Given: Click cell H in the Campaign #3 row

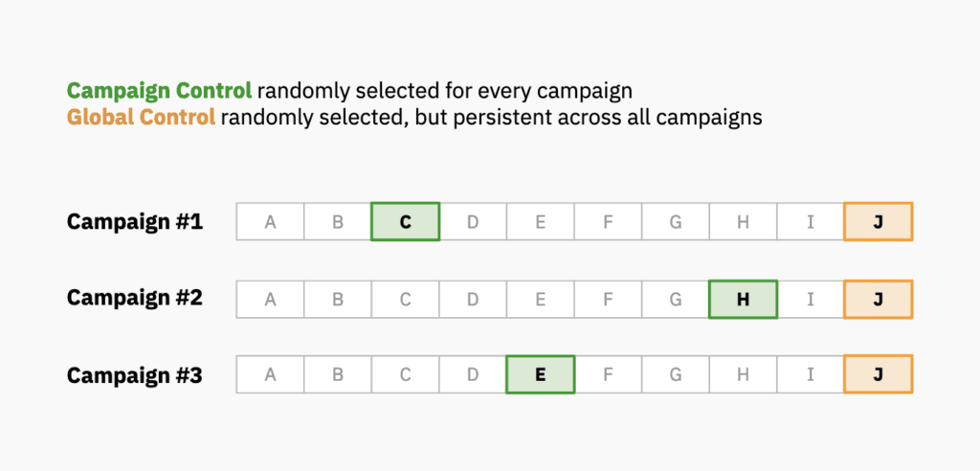Looking at the screenshot, I should [x=743, y=374].
